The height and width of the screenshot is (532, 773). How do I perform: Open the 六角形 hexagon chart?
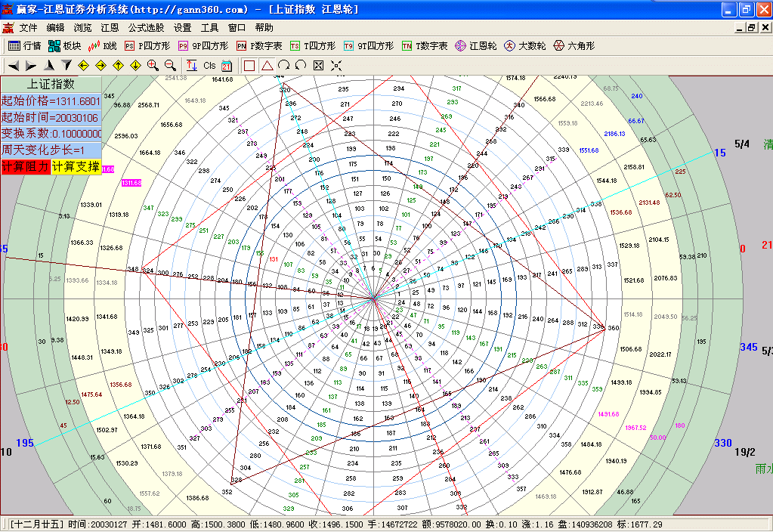(x=574, y=46)
